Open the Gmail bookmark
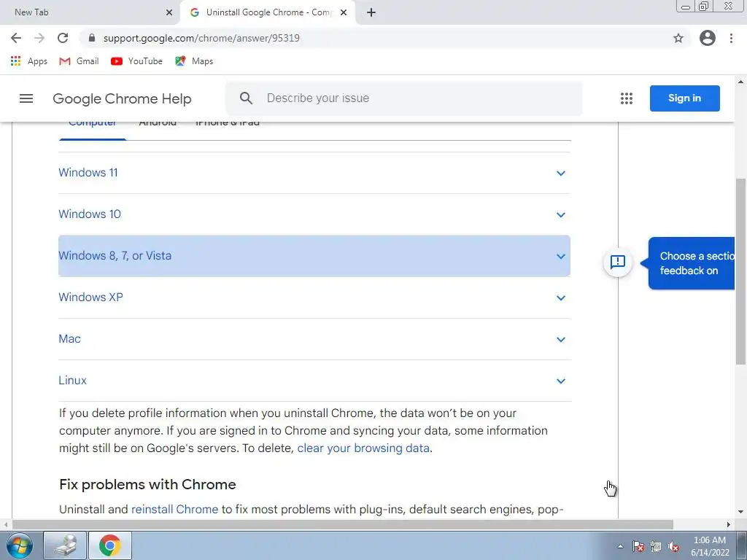This screenshot has width=747, height=560. click(x=79, y=61)
